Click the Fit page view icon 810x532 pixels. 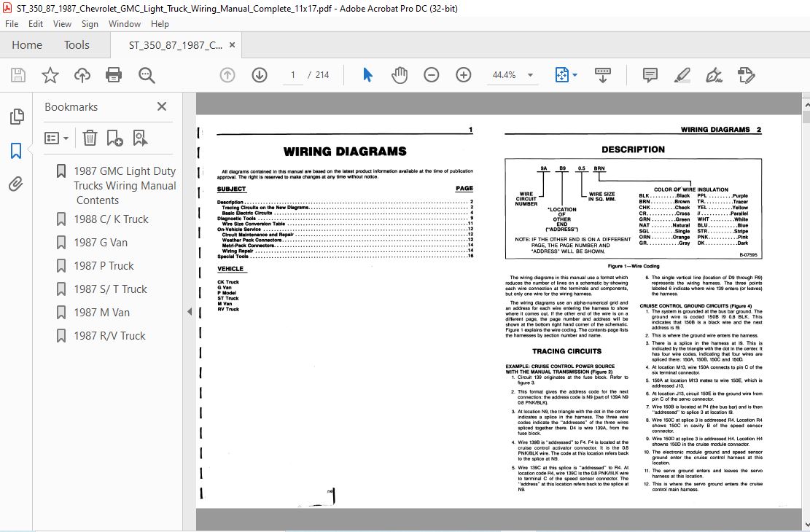(561, 75)
